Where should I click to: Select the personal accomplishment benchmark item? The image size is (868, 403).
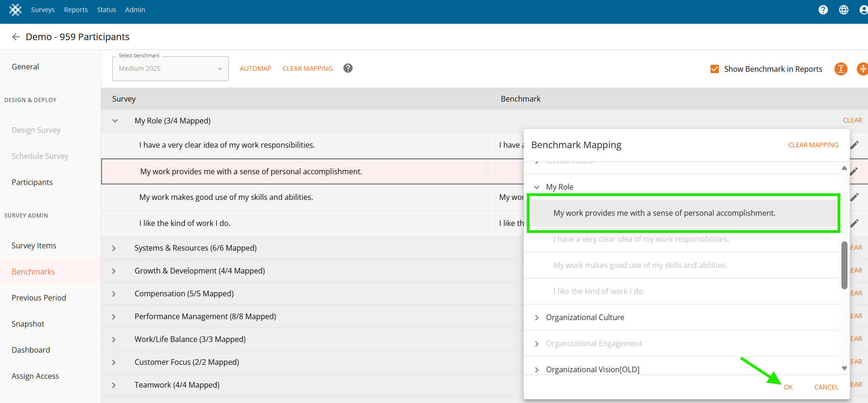tap(664, 213)
